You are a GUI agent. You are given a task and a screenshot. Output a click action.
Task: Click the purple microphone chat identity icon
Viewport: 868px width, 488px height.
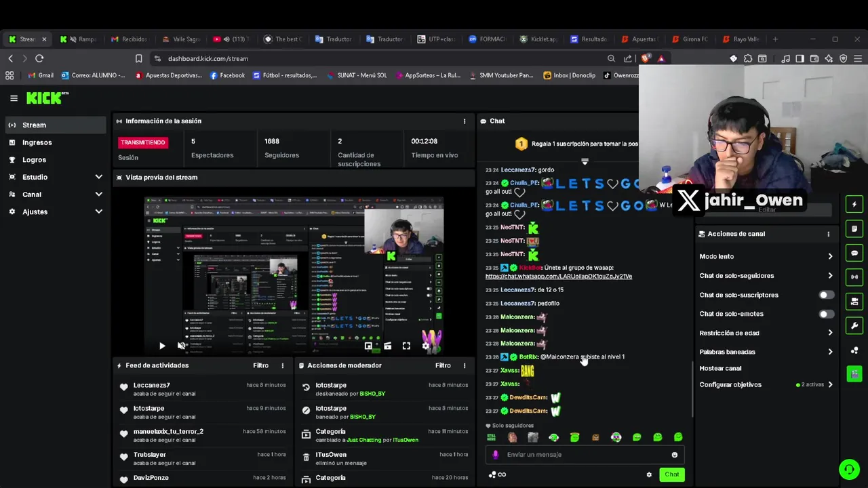click(496, 455)
